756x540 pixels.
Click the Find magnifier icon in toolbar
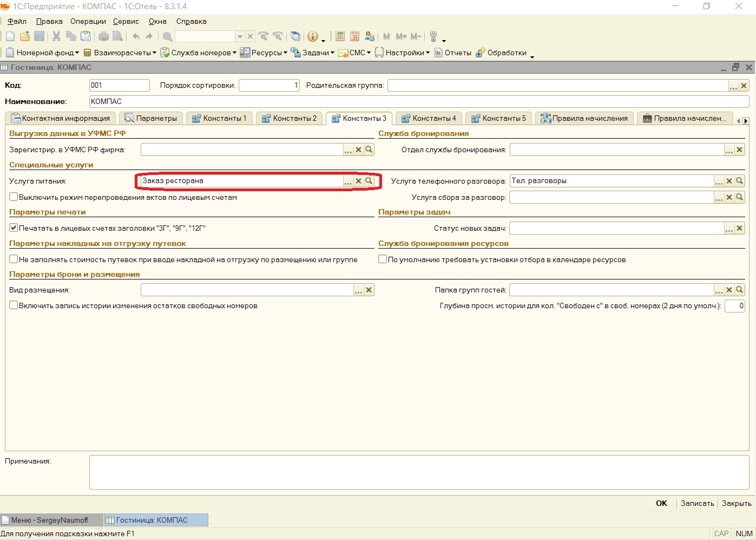(168, 36)
